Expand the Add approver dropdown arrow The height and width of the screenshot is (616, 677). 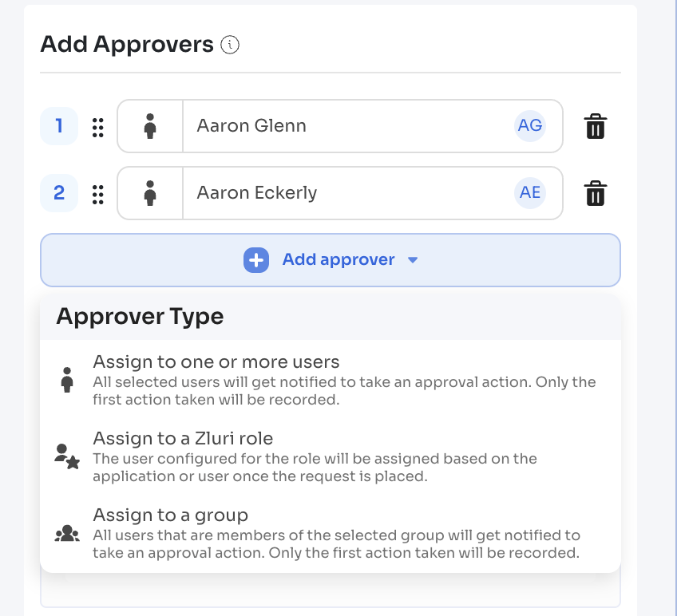413,260
